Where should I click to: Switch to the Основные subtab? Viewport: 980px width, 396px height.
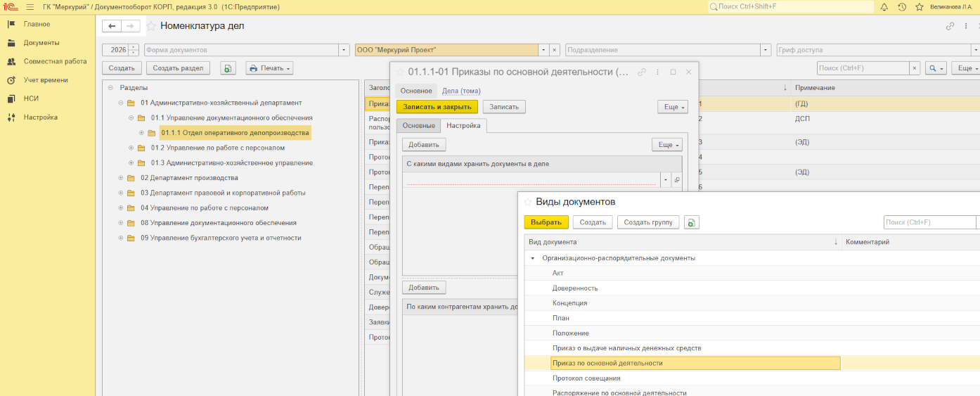pos(418,125)
